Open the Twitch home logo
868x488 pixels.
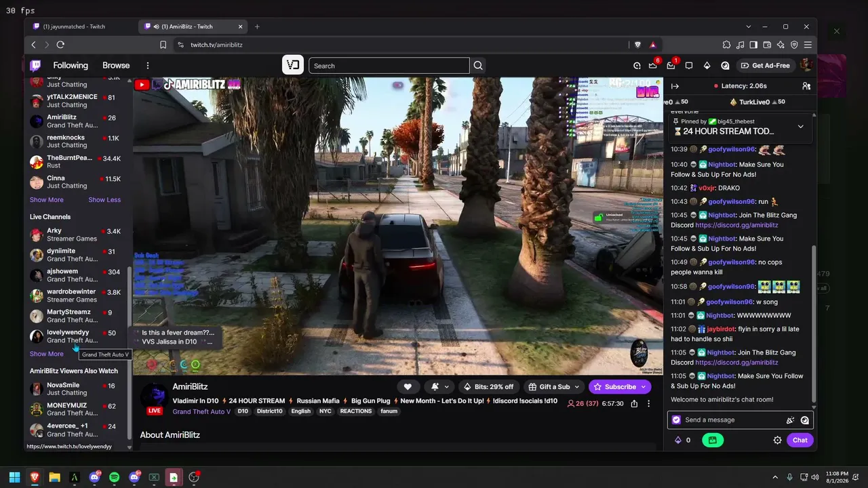coord(35,66)
